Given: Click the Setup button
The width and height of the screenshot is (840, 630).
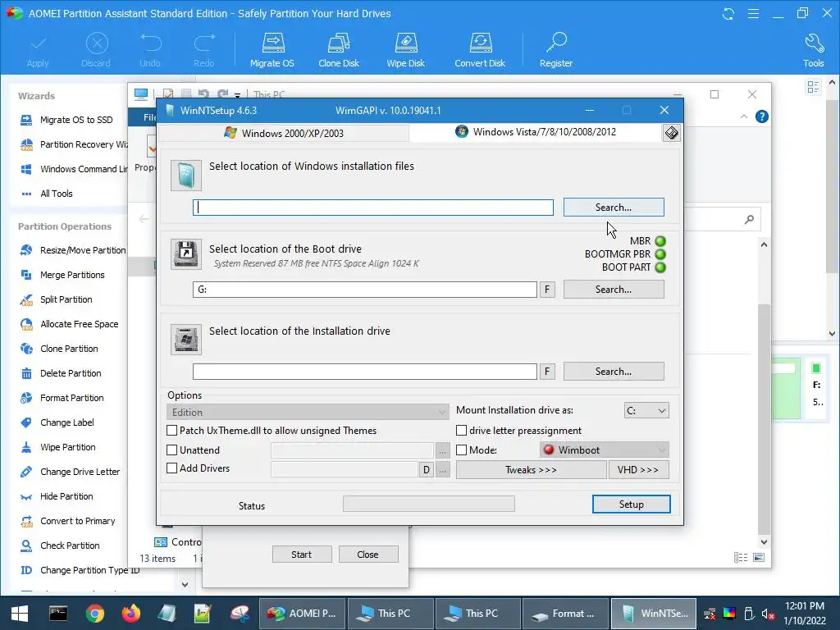Looking at the screenshot, I should tap(631, 504).
